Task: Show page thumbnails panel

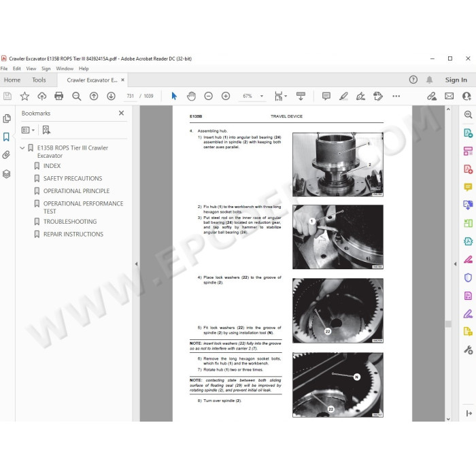Action: coord(6,118)
